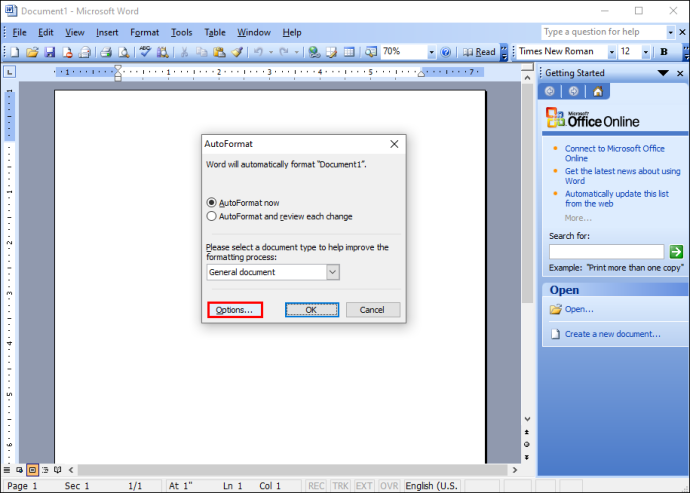Go back in Getting Started pane
Viewport: 690px width, 493px height.
(549, 91)
